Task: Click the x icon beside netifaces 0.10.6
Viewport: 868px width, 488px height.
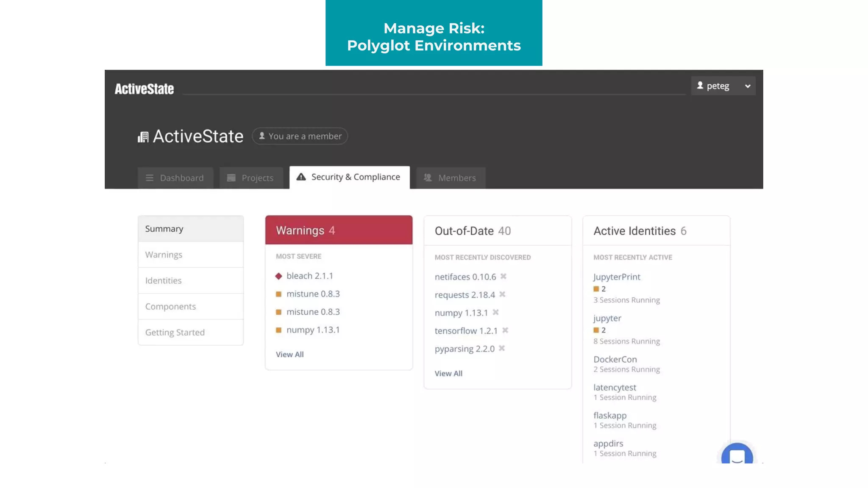Action: (503, 276)
